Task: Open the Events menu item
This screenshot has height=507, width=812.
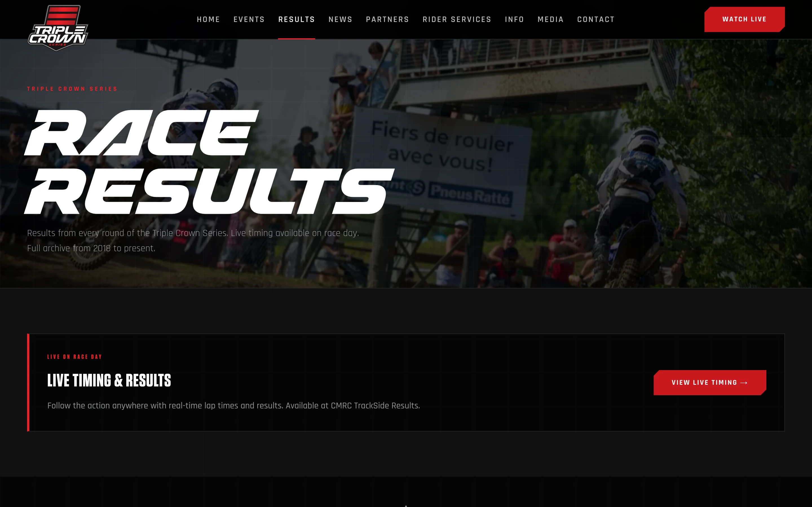Action: tap(249, 19)
